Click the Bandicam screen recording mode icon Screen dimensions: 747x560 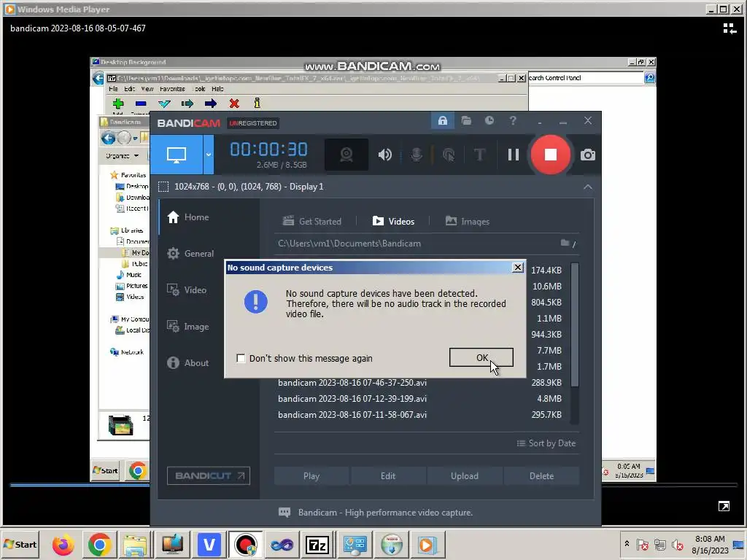tap(177, 155)
